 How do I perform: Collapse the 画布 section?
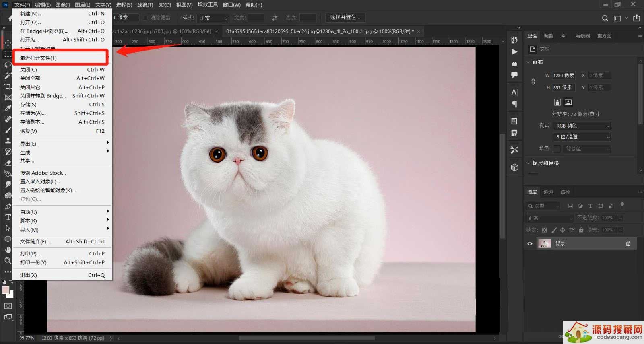coord(528,62)
